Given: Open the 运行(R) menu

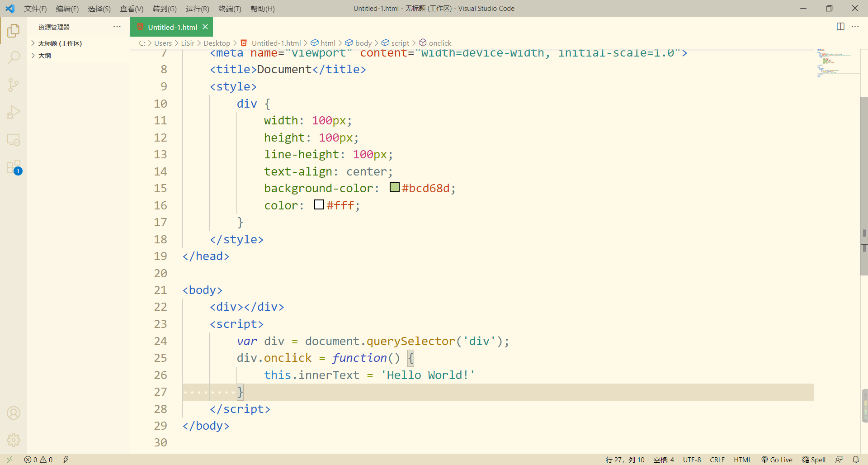Looking at the screenshot, I should [198, 9].
